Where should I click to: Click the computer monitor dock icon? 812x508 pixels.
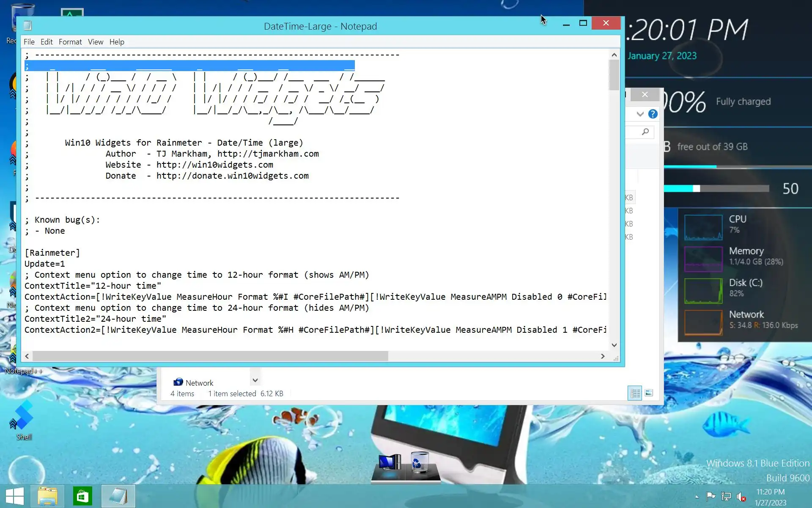click(x=390, y=462)
